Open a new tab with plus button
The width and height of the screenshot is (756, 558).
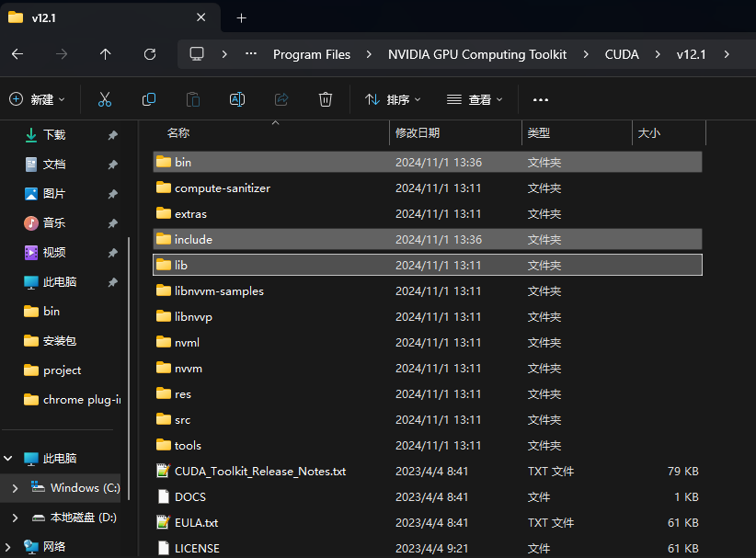pos(242,17)
